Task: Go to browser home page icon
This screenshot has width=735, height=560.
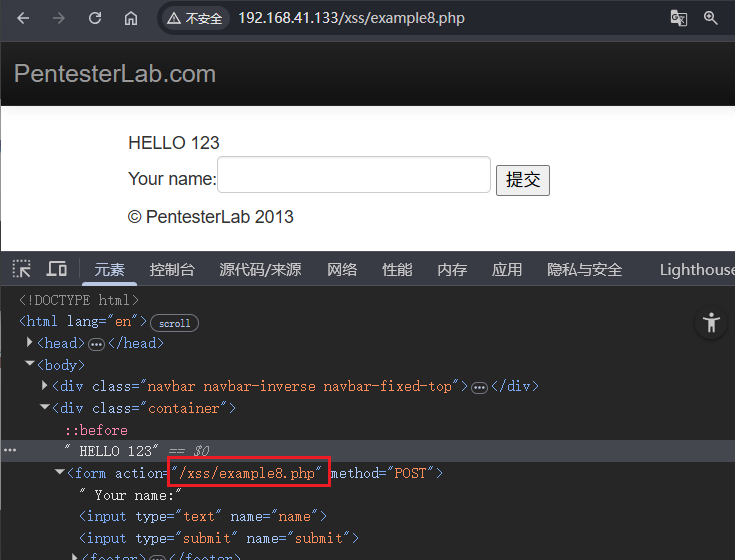Action: click(x=131, y=18)
